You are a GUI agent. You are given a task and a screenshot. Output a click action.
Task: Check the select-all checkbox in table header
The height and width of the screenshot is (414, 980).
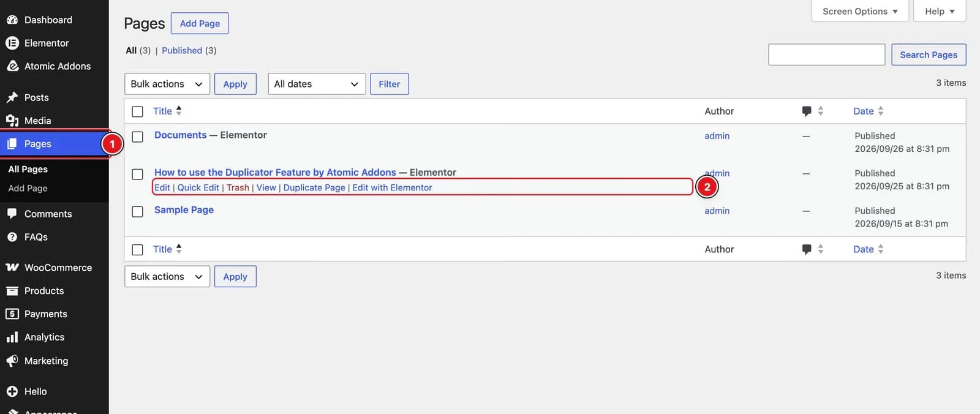point(138,111)
